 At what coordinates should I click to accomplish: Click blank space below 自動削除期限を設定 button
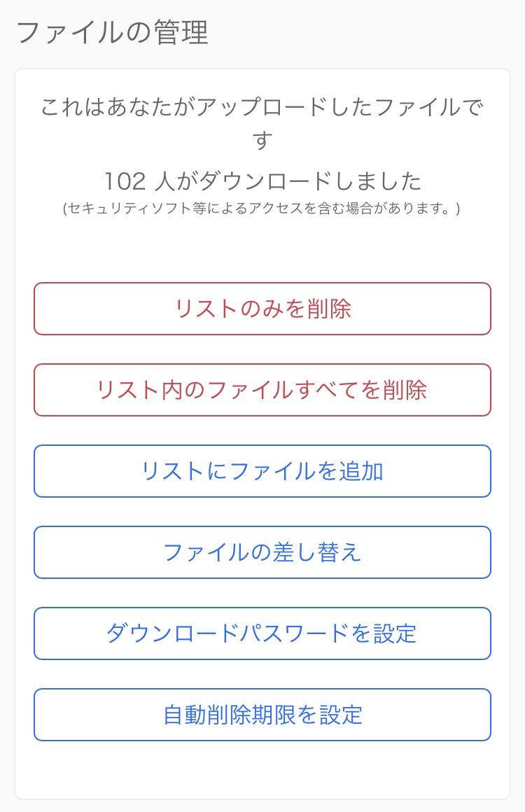[262, 769]
